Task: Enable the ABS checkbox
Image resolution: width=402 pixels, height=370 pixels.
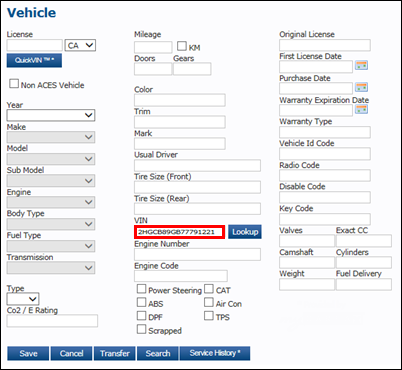Action: 141,302
